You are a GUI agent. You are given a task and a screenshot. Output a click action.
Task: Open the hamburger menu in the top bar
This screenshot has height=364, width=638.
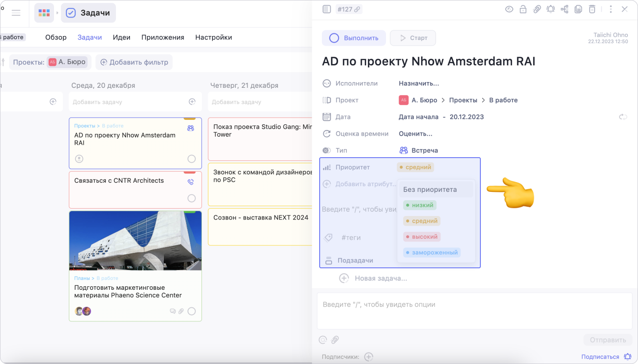point(16,13)
